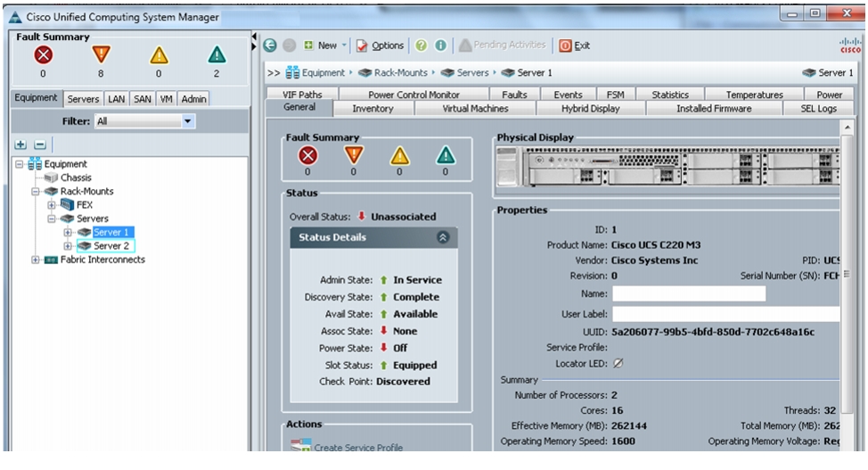
Task: Expand the Server 2 tree node
Action: (68, 245)
